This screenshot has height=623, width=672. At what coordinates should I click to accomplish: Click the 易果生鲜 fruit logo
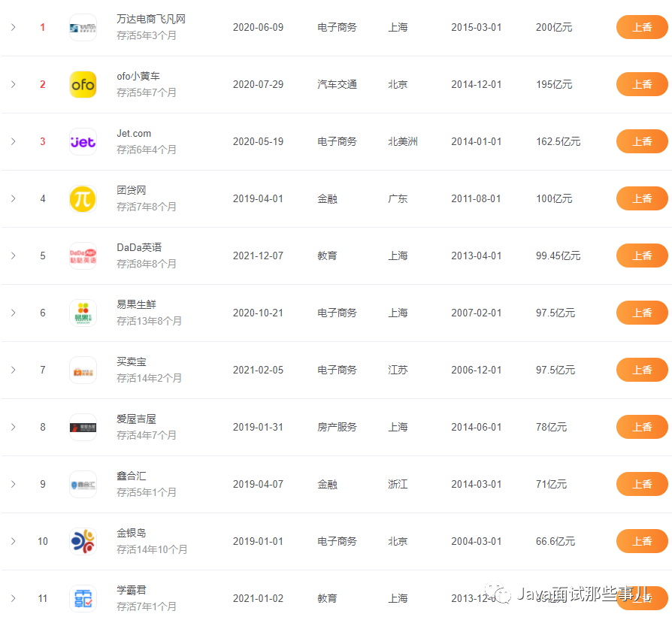point(83,313)
